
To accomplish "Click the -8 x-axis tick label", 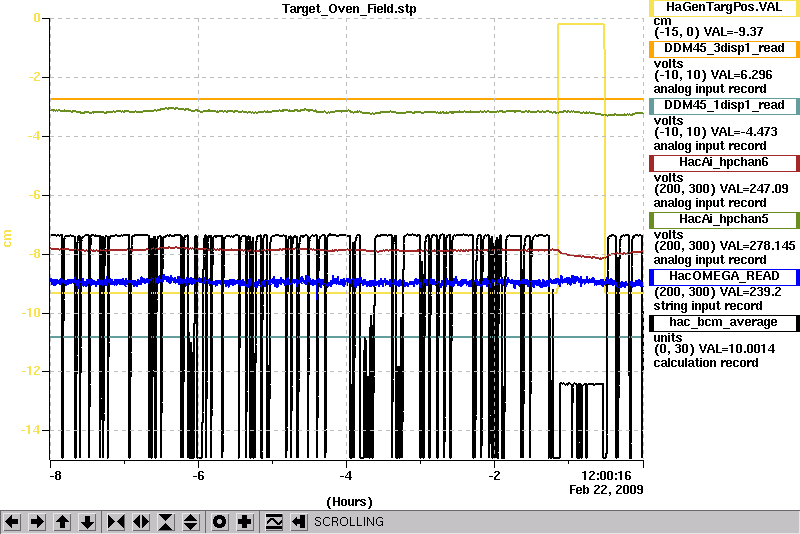I will point(55,476).
